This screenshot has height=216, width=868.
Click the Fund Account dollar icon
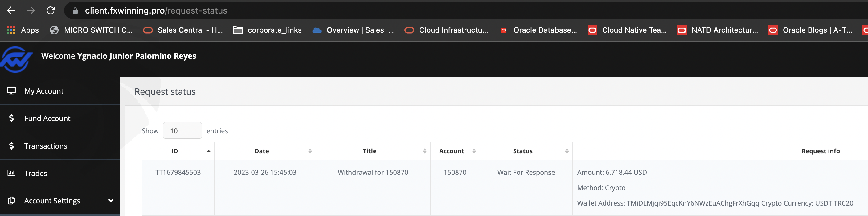11,118
